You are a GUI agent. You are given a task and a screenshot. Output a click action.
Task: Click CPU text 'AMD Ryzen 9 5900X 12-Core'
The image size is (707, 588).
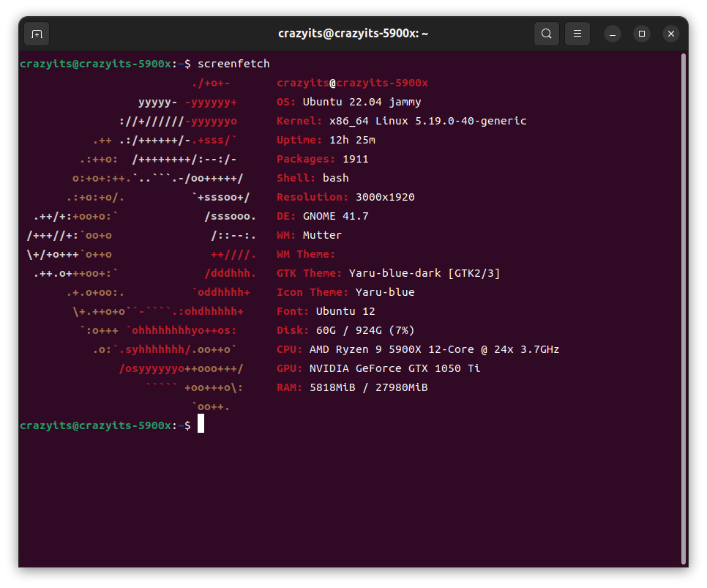point(392,349)
